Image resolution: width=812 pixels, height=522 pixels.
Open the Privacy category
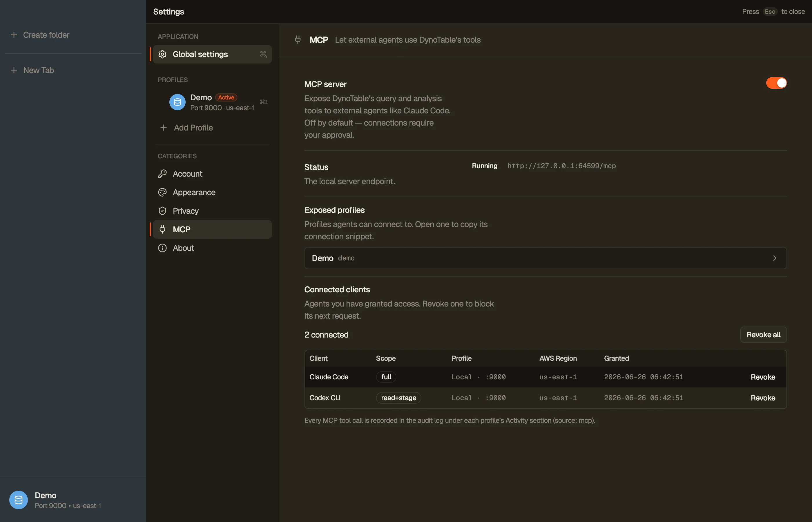[212, 211]
